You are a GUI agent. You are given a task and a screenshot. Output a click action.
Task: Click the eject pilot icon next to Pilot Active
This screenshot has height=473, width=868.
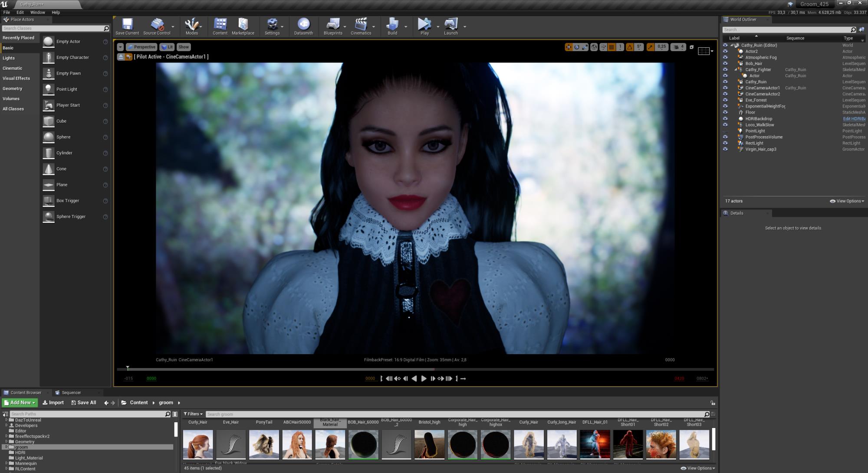tap(121, 57)
